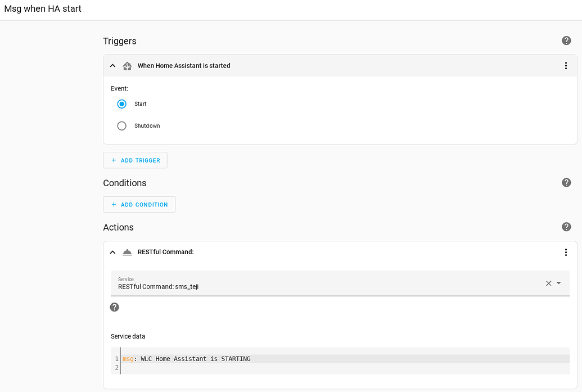This screenshot has height=392, width=582.
Task: Open the Triggers help icon
Action: click(x=566, y=40)
